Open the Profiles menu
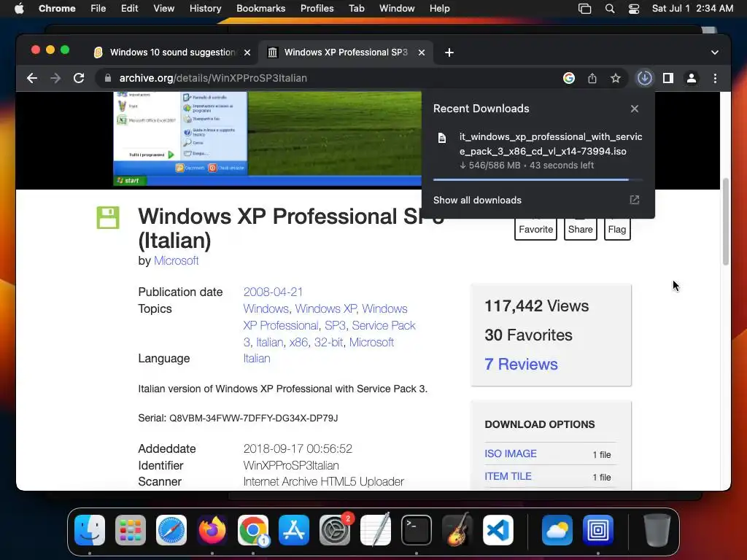This screenshot has height=560, width=747. point(317,8)
